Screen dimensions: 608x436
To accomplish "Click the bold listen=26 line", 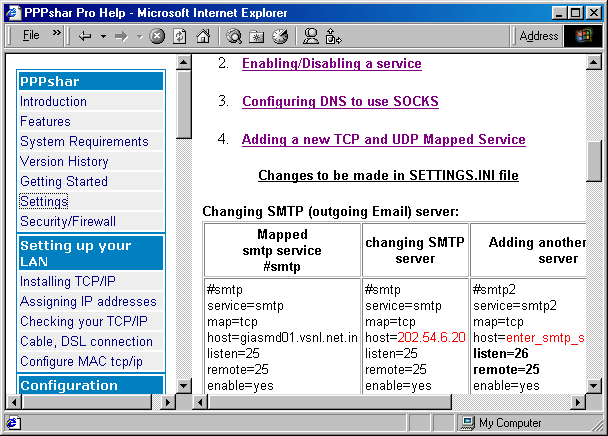I will click(501, 353).
